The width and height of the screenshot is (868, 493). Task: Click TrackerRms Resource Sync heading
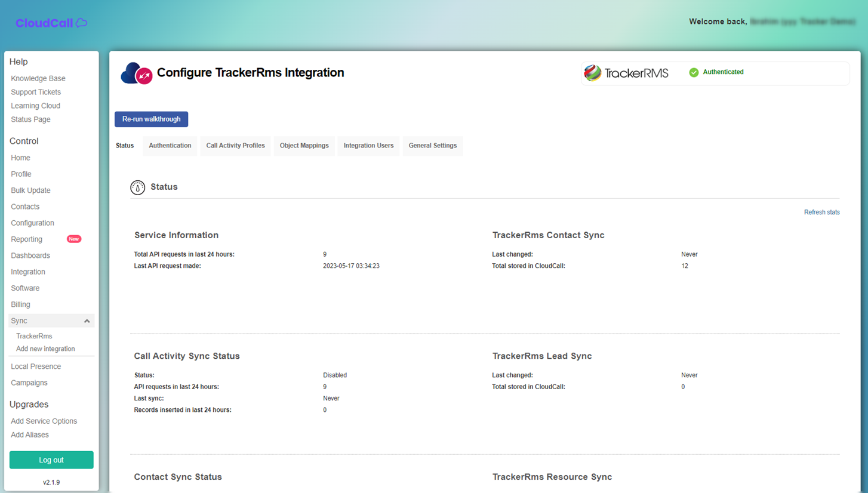point(552,477)
